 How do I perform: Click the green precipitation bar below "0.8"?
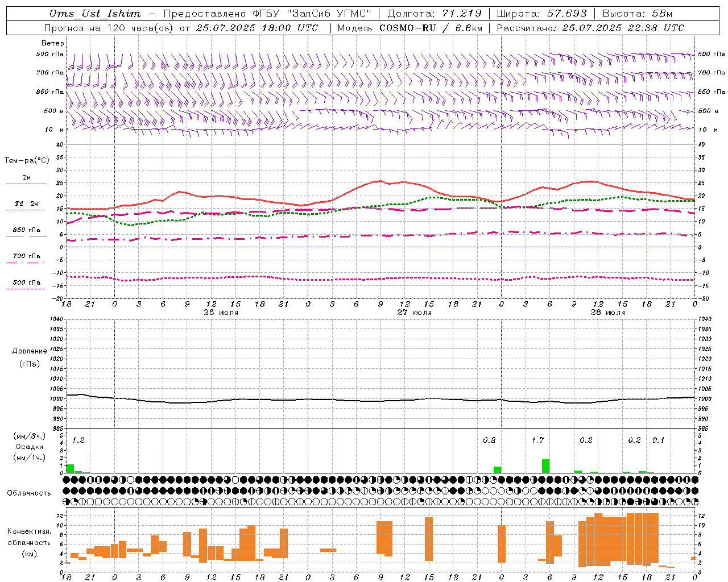tap(497, 469)
